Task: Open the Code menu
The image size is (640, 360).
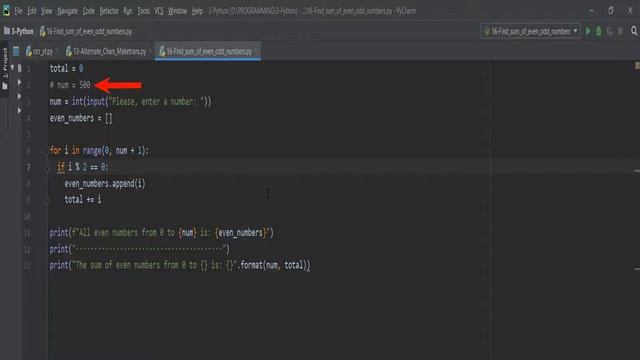Action: tap(89, 11)
